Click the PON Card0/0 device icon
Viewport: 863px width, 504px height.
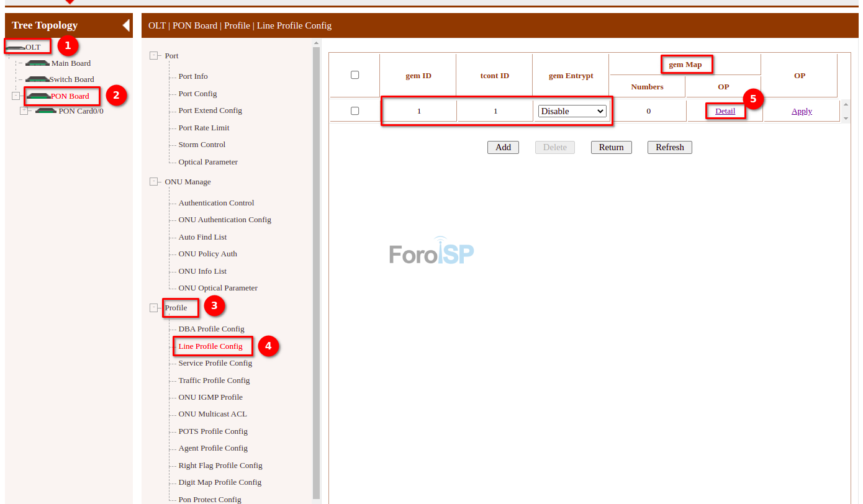(46, 111)
